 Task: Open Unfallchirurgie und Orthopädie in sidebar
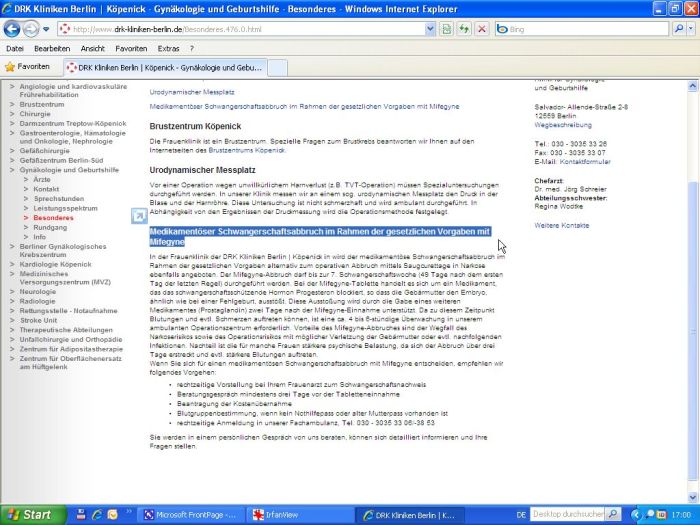tap(71, 340)
